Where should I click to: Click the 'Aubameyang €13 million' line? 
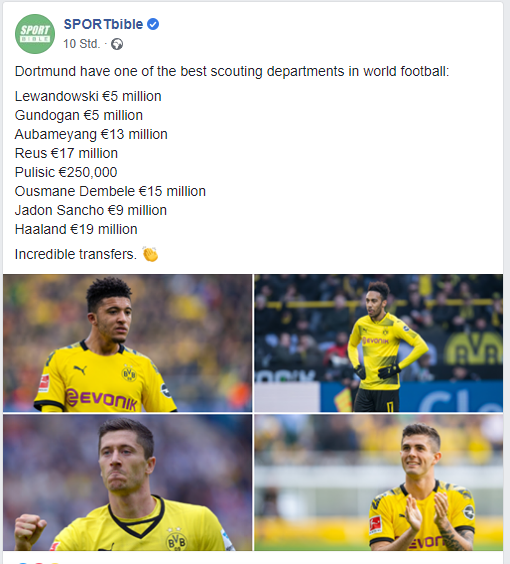[x=91, y=135]
